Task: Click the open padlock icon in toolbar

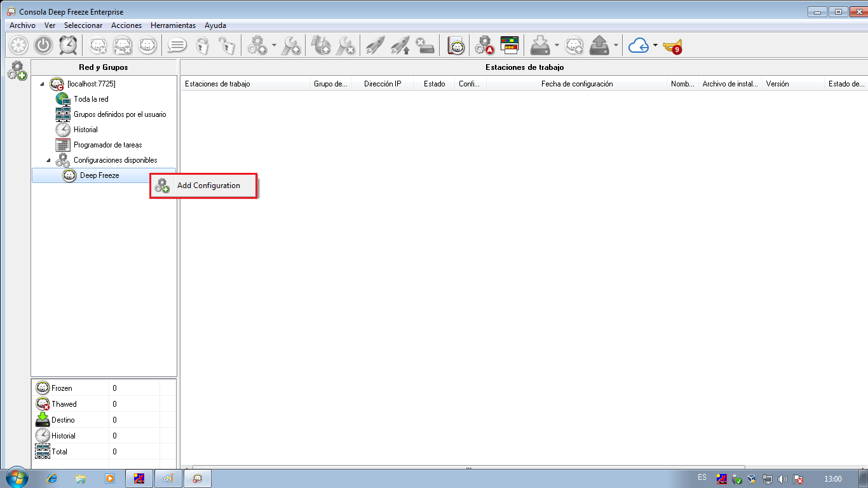Action: click(x=227, y=45)
